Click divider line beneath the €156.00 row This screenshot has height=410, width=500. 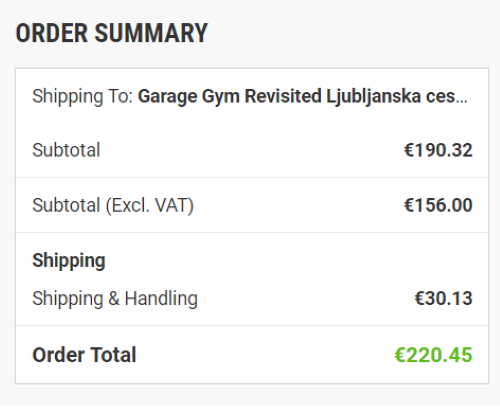tap(252, 232)
